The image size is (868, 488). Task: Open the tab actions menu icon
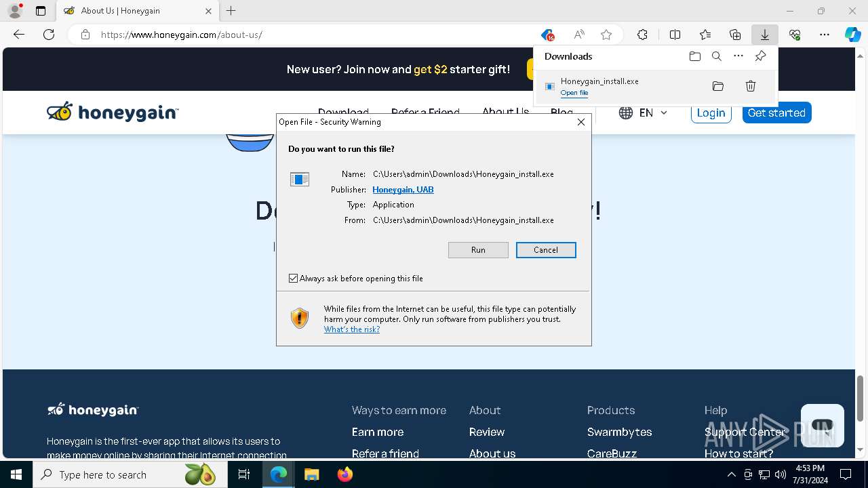tap(41, 11)
